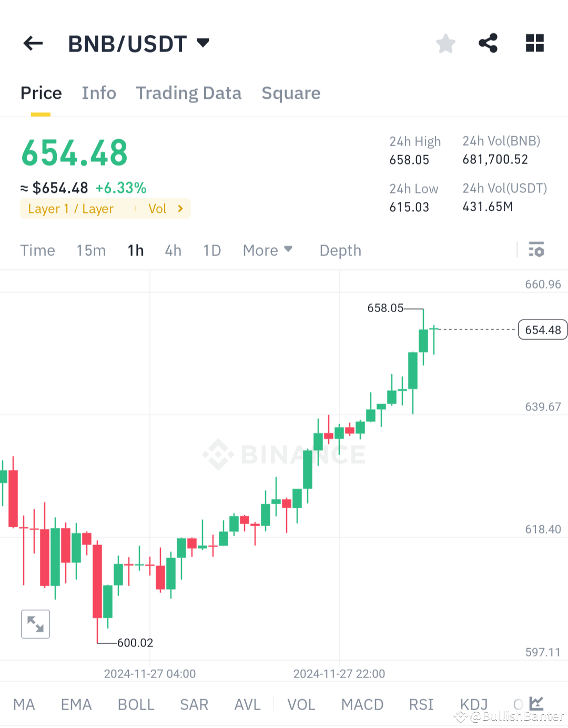Toggle the BOLL bands indicator
The height and width of the screenshot is (728, 568).
136,704
